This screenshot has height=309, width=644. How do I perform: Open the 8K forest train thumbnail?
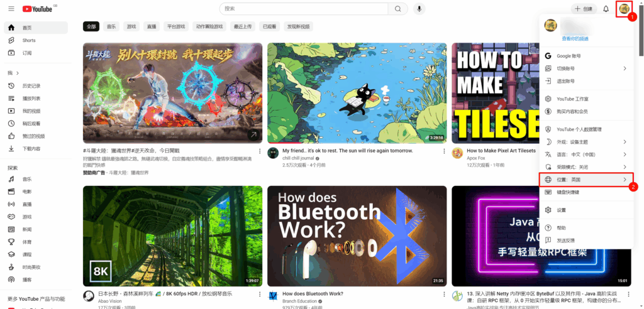[172, 236]
